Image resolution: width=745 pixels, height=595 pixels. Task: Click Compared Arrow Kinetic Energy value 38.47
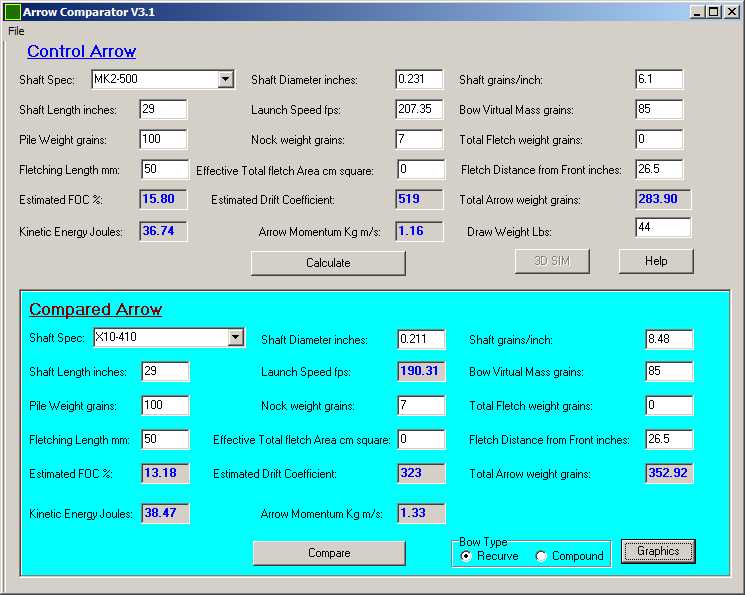point(165,513)
